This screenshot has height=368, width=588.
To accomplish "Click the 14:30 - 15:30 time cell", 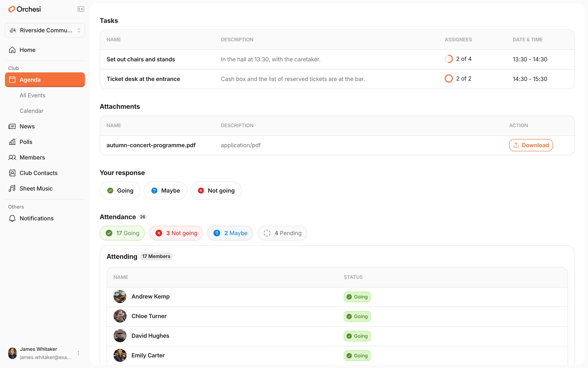I will click(530, 79).
